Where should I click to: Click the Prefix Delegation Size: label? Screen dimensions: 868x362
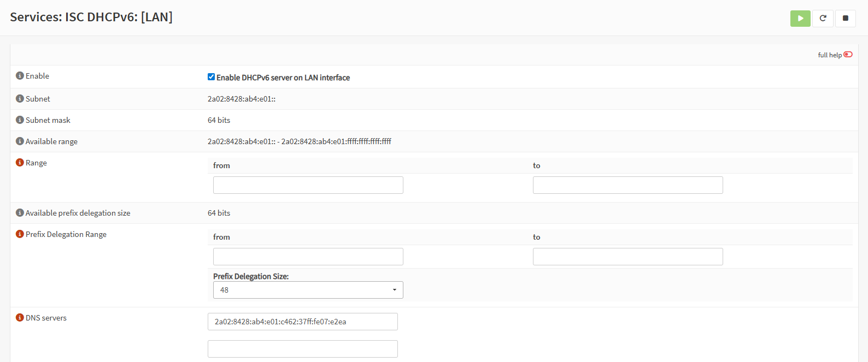click(251, 276)
